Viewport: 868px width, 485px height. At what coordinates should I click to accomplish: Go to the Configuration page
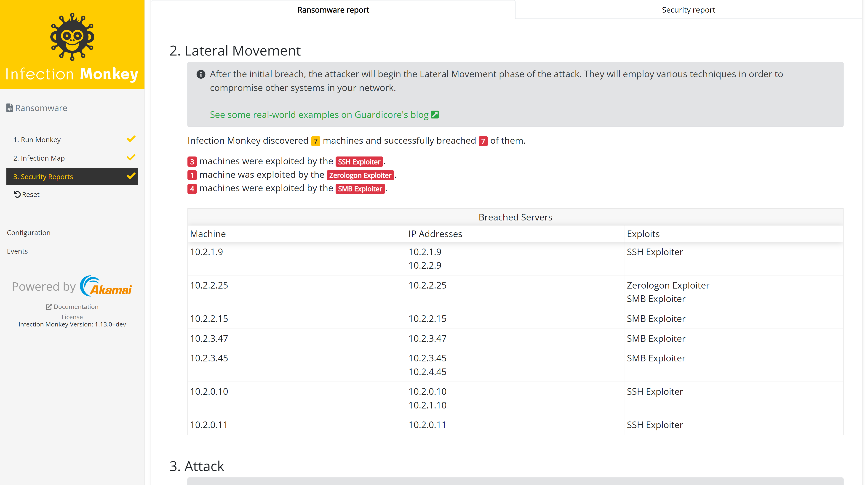[x=29, y=233]
